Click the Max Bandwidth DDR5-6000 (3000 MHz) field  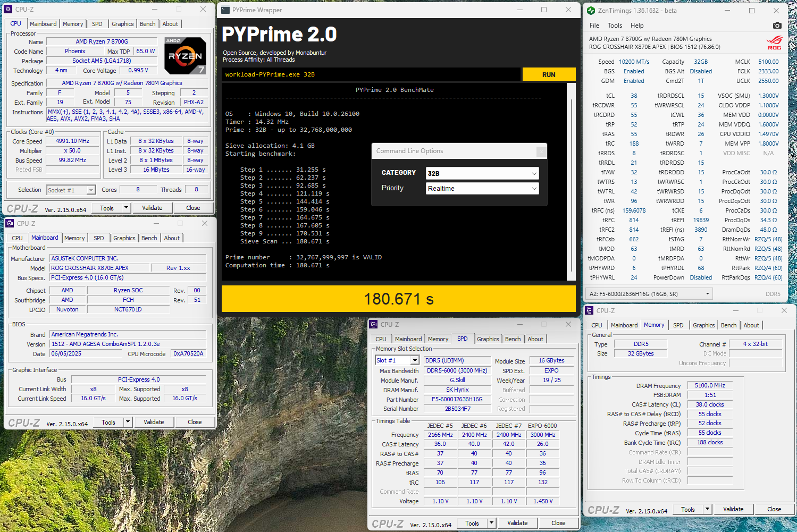(x=457, y=370)
